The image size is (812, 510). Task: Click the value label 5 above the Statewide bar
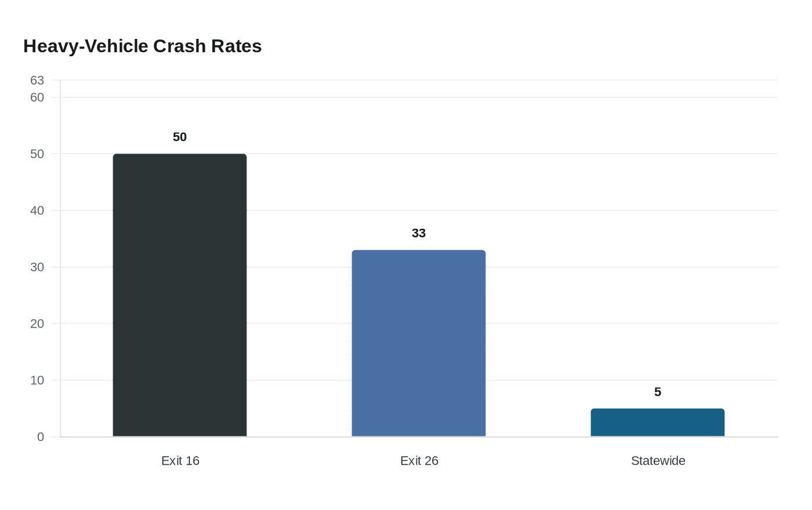click(x=658, y=392)
